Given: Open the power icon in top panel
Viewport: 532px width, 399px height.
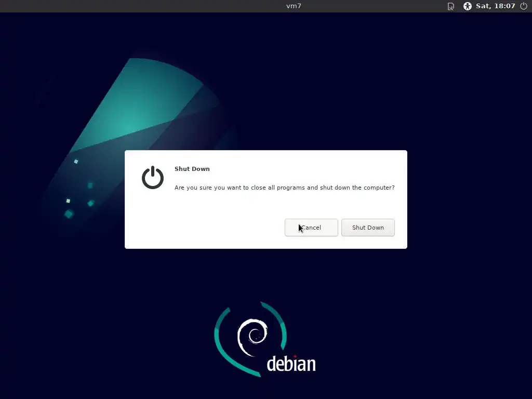Looking at the screenshot, I should (x=524, y=6).
